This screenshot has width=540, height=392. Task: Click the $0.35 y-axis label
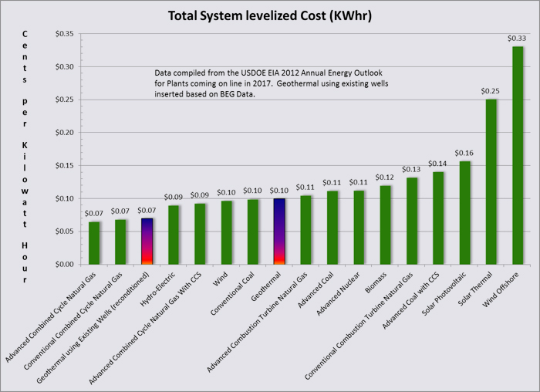tap(64, 34)
